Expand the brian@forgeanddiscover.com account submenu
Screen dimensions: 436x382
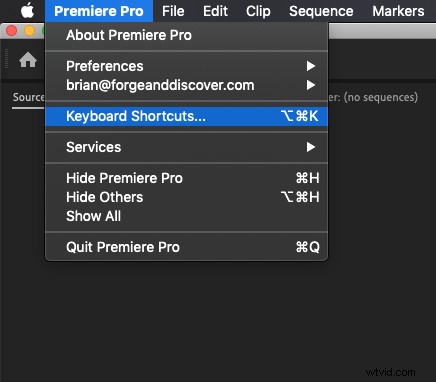click(x=187, y=85)
